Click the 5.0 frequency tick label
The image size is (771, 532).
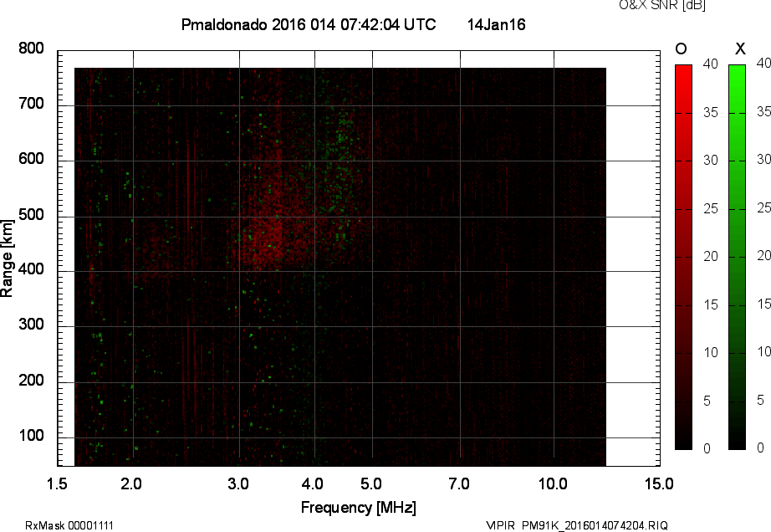[x=371, y=483]
